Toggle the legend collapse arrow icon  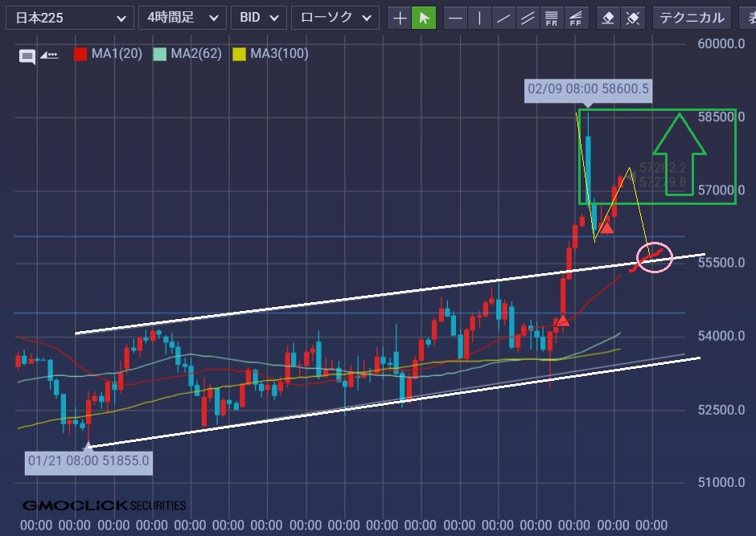[50, 55]
